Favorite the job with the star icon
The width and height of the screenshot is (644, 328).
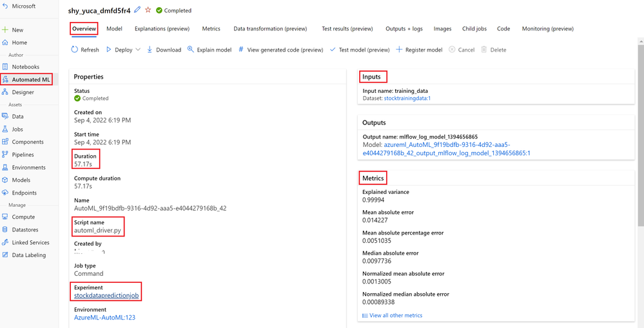point(148,10)
